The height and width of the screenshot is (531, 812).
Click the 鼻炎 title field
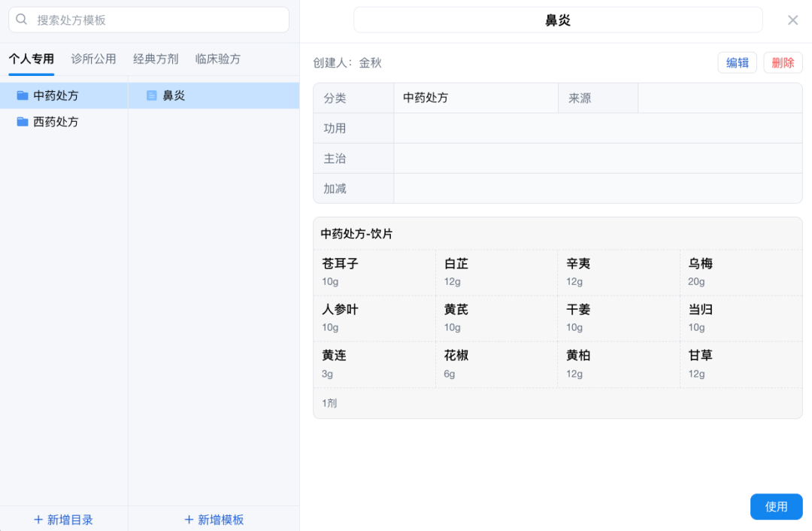pos(558,20)
